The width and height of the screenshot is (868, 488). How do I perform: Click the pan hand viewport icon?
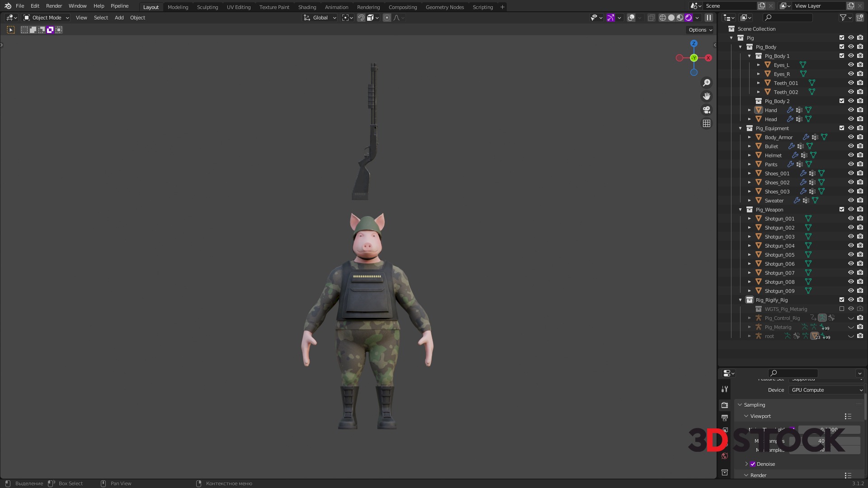tap(707, 96)
